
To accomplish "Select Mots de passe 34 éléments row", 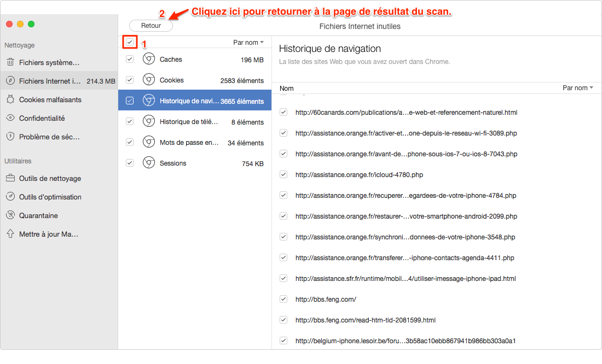I will click(195, 142).
